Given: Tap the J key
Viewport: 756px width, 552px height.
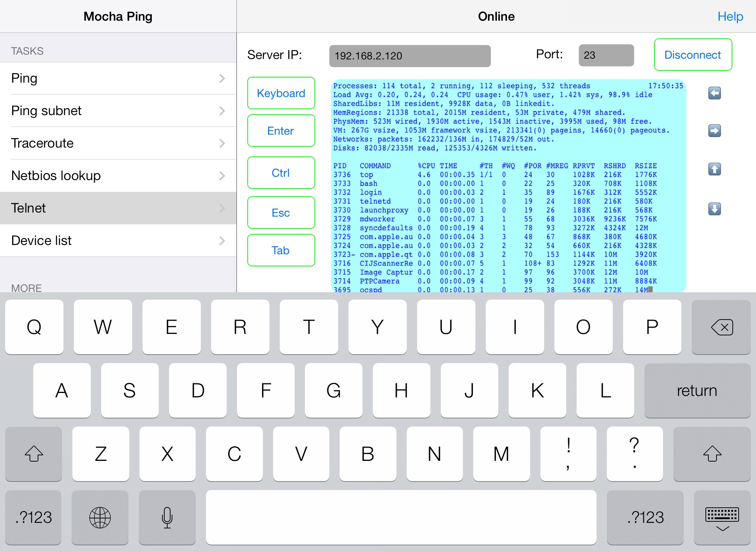Looking at the screenshot, I should 470,390.
